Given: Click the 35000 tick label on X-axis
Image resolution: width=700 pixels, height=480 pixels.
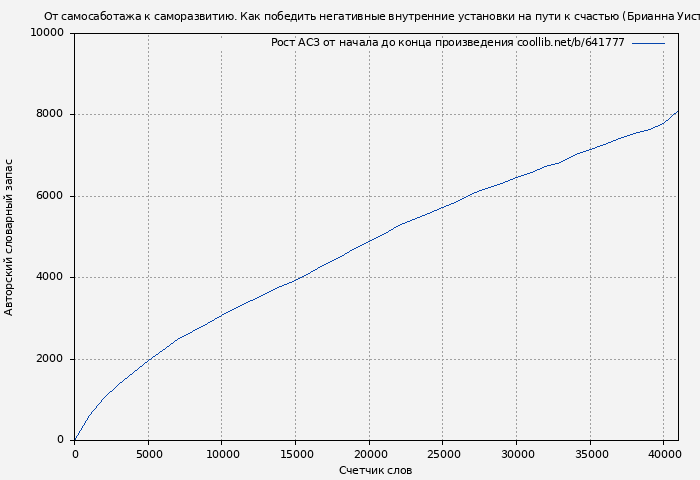Looking at the screenshot, I should pyautogui.click(x=589, y=453).
